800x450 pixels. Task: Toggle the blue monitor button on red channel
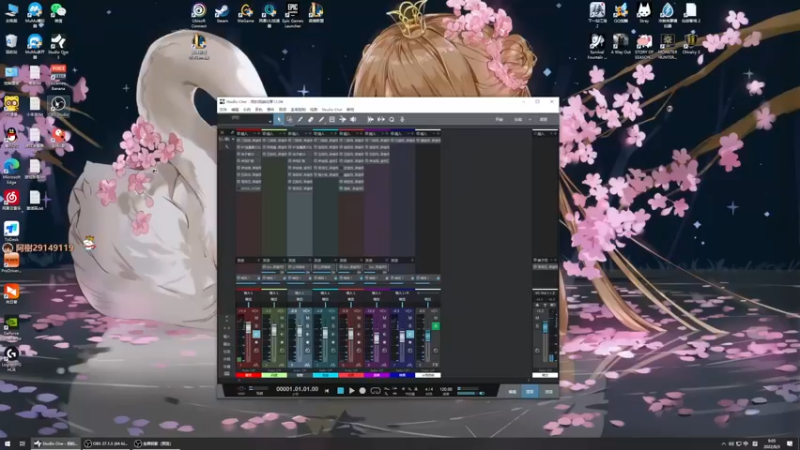(x=256, y=335)
